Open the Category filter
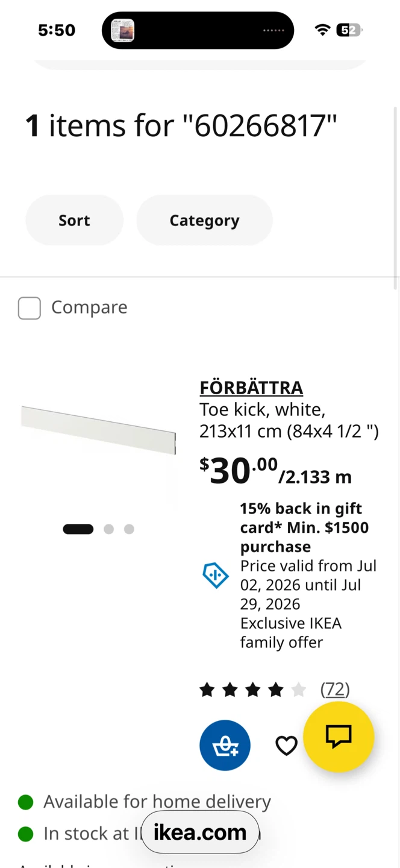Viewport: 400px width, 868px height. click(204, 220)
